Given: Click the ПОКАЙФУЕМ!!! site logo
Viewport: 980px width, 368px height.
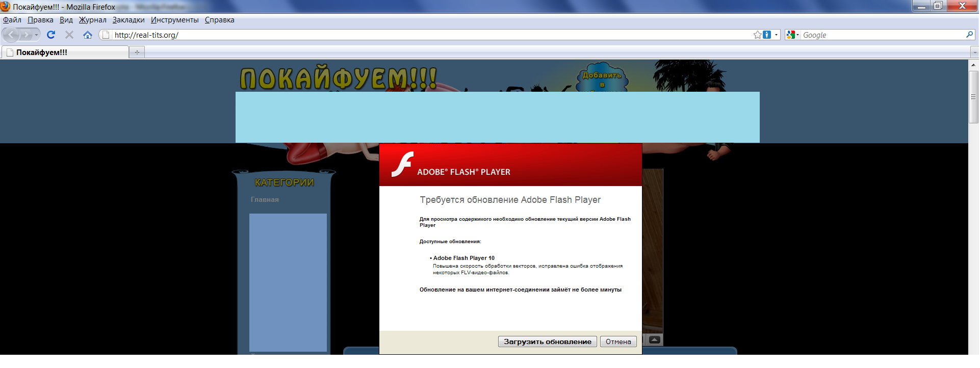Looking at the screenshot, I should [x=338, y=78].
